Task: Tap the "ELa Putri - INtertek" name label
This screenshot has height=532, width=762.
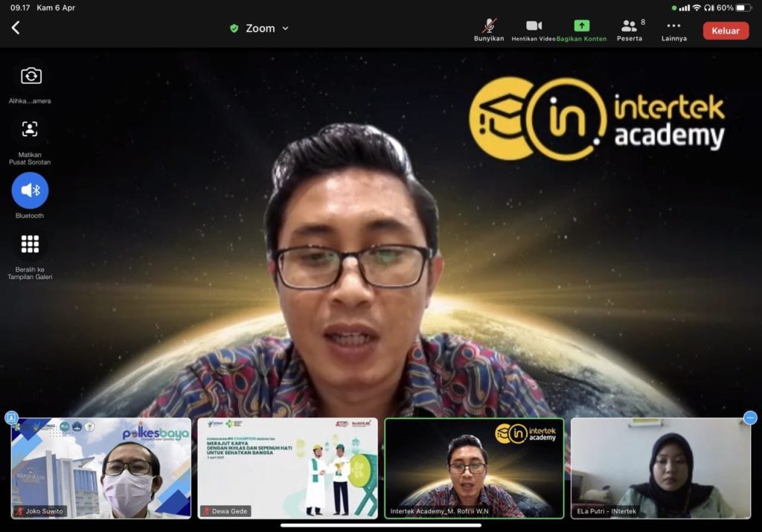Action: 606,511
